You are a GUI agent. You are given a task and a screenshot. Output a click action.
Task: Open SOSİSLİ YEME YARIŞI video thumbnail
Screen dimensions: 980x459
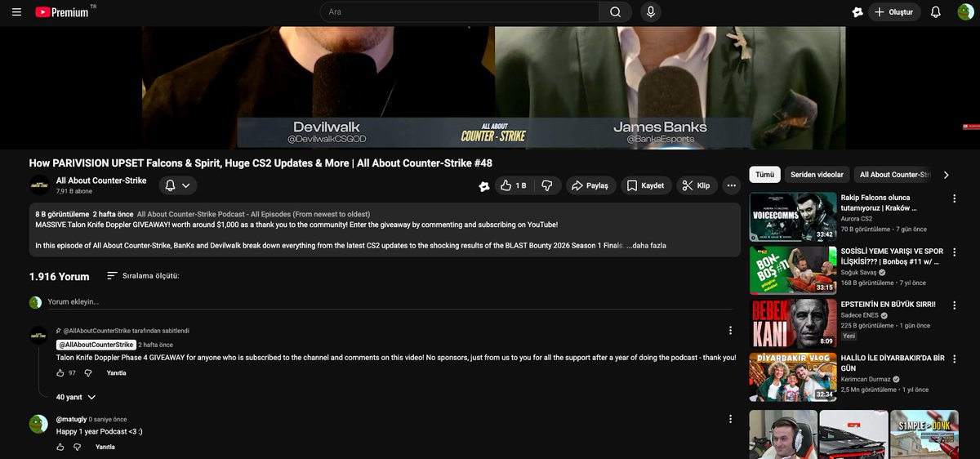(793, 270)
